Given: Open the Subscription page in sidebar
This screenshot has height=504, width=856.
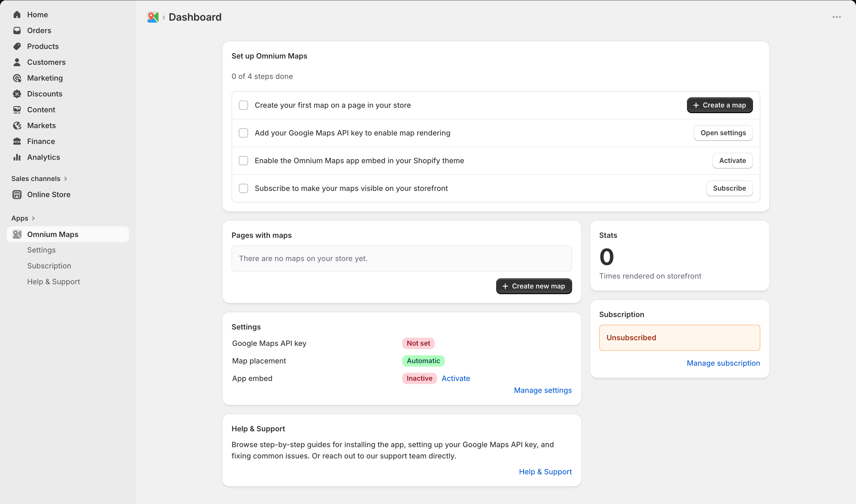Looking at the screenshot, I should [49, 266].
